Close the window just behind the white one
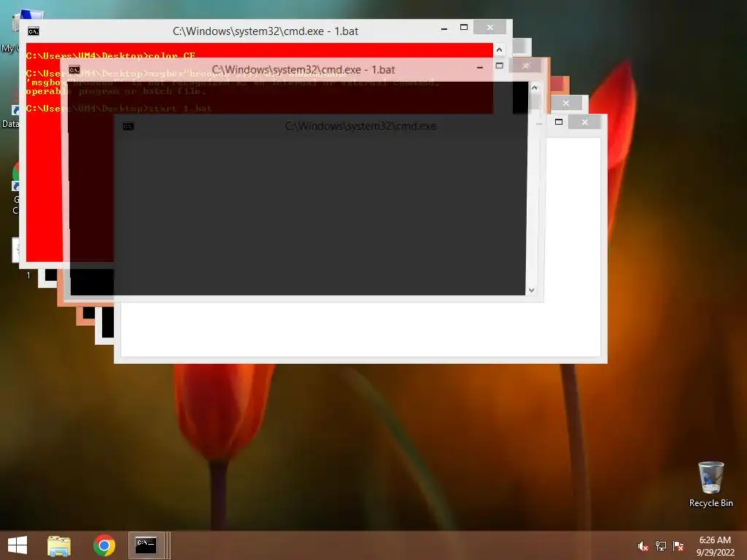The image size is (747, 560). point(566,103)
